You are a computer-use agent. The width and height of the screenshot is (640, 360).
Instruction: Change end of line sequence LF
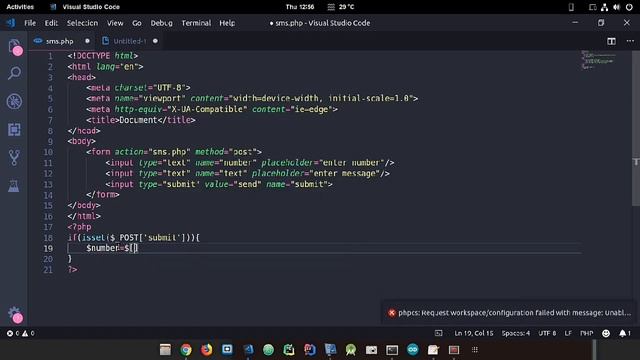(x=568, y=333)
